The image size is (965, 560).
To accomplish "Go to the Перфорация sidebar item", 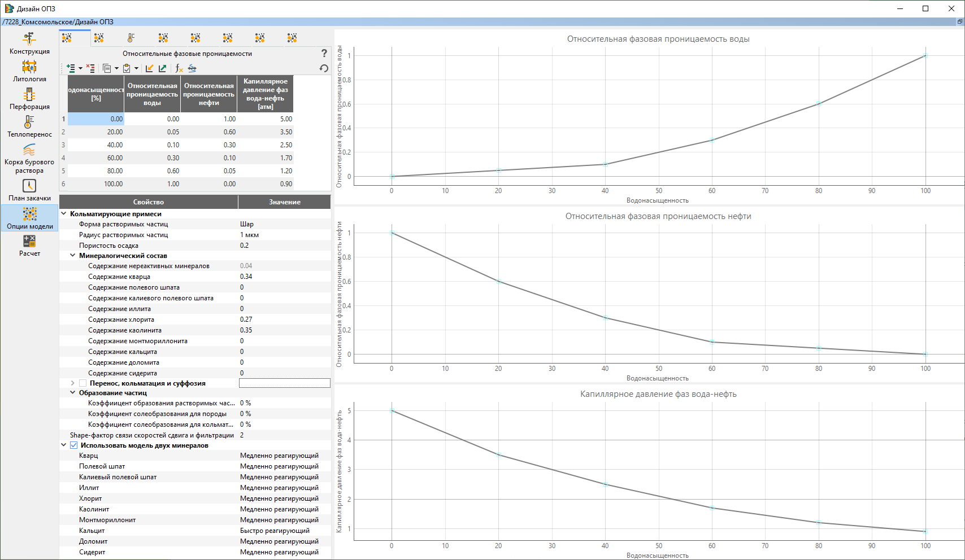I will click(29, 99).
